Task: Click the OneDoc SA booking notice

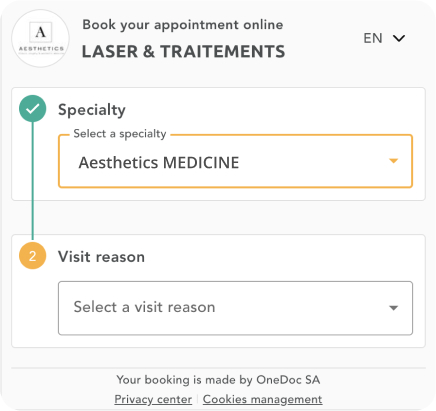Action: pos(218,380)
